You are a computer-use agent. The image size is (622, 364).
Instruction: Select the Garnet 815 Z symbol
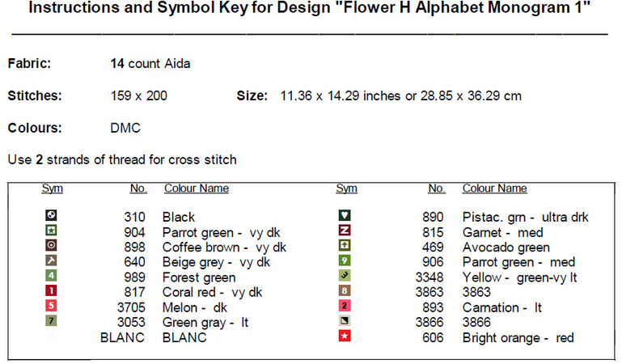coord(344,231)
